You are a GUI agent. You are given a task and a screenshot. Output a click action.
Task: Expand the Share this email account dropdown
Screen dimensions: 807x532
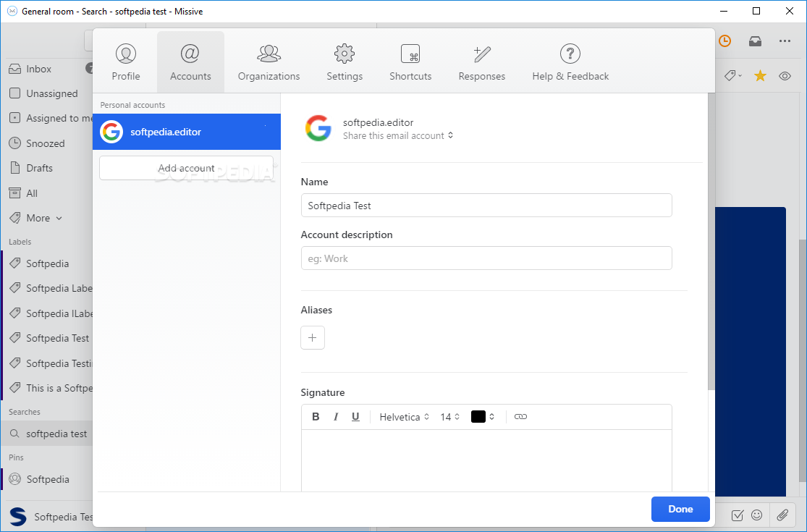pyautogui.click(x=398, y=136)
